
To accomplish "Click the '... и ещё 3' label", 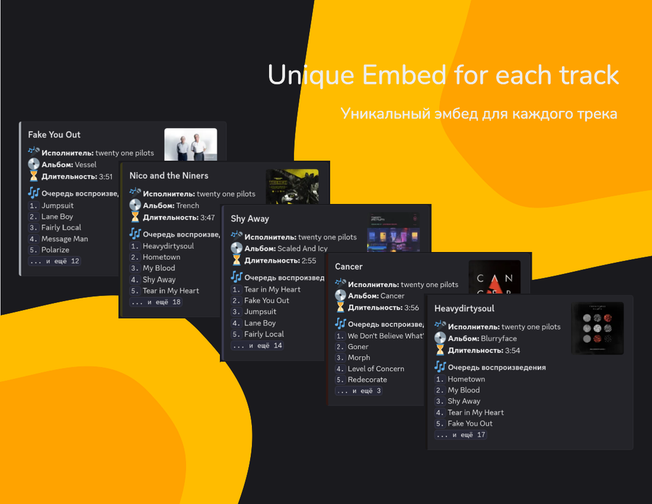I will pyautogui.click(x=359, y=391).
